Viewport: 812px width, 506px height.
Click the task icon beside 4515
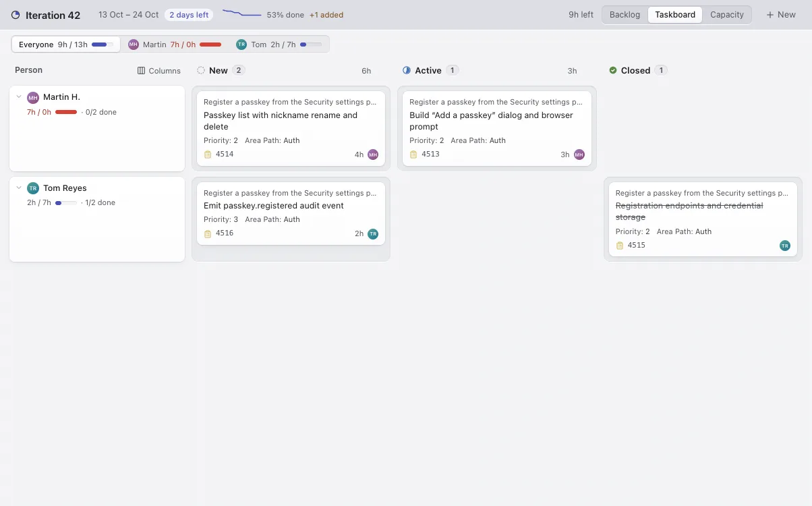click(x=620, y=246)
